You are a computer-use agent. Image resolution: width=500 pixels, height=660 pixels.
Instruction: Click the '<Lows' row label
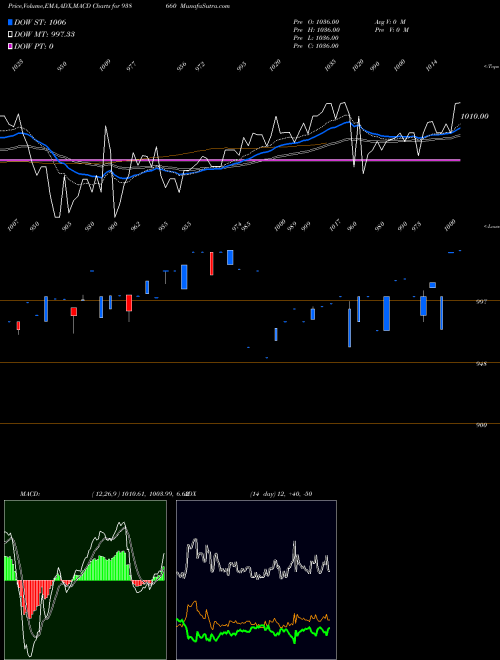tap(492, 226)
